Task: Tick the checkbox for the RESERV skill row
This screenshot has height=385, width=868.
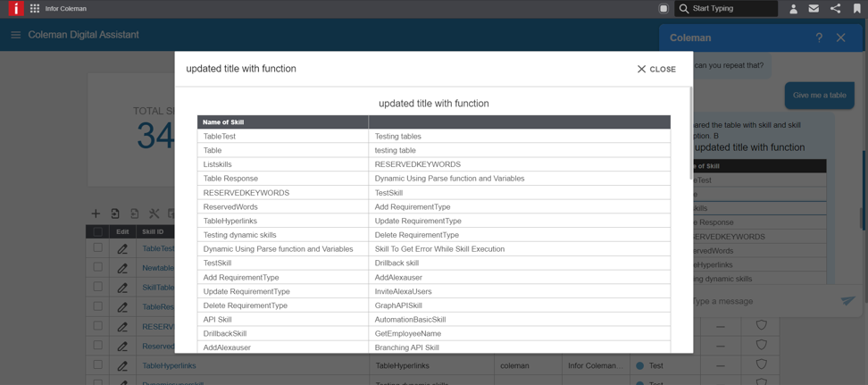Action: tap(98, 326)
